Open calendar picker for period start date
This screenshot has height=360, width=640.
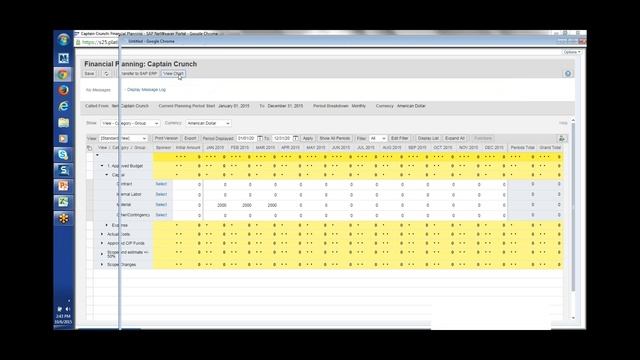(260, 138)
